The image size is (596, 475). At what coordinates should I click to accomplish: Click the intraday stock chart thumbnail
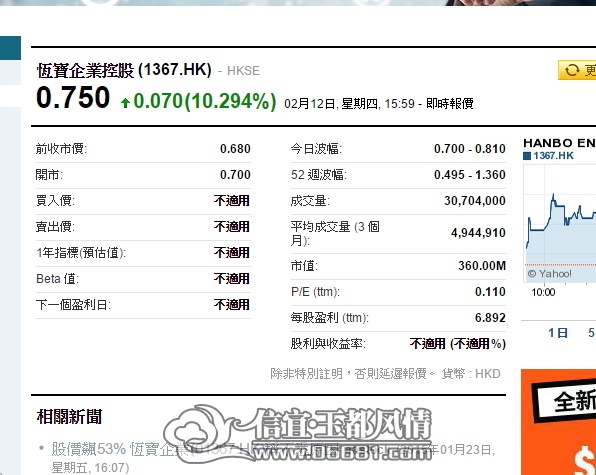click(x=560, y=223)
